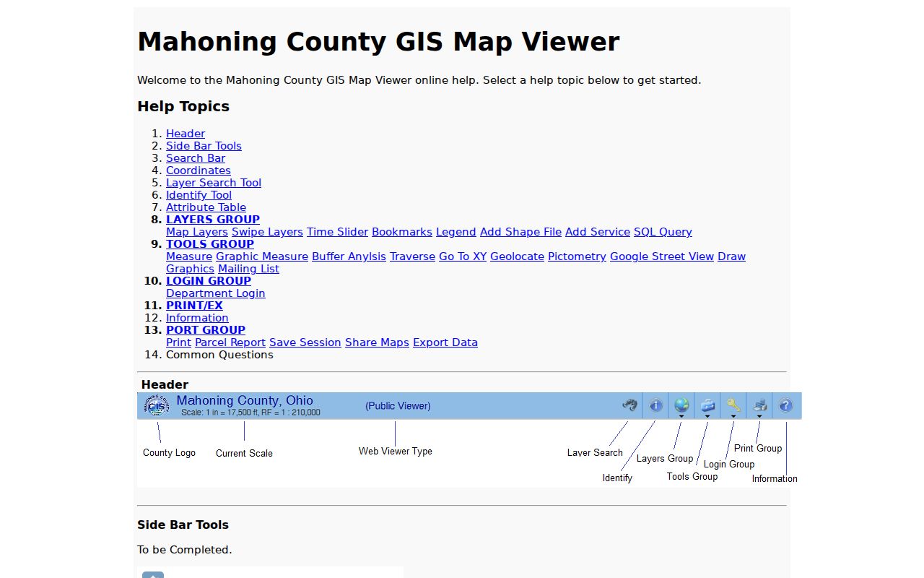This screenshot has width=924, height=578.
Task: Open the Traverse help link
Action: [412, 256]
